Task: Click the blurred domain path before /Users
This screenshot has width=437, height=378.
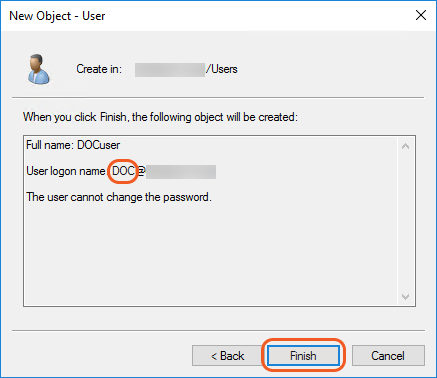Action: tap(170, 70)
